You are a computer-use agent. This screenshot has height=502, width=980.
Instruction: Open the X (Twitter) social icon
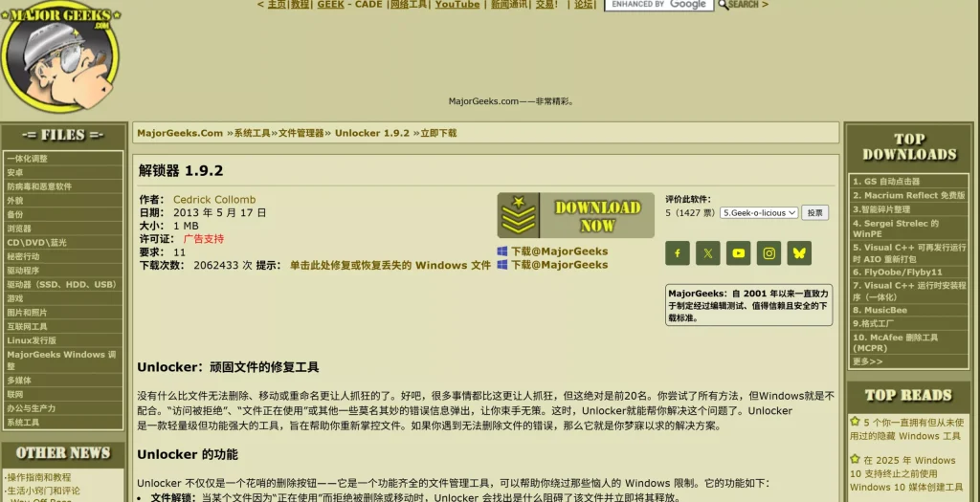[x=708, y=253]
